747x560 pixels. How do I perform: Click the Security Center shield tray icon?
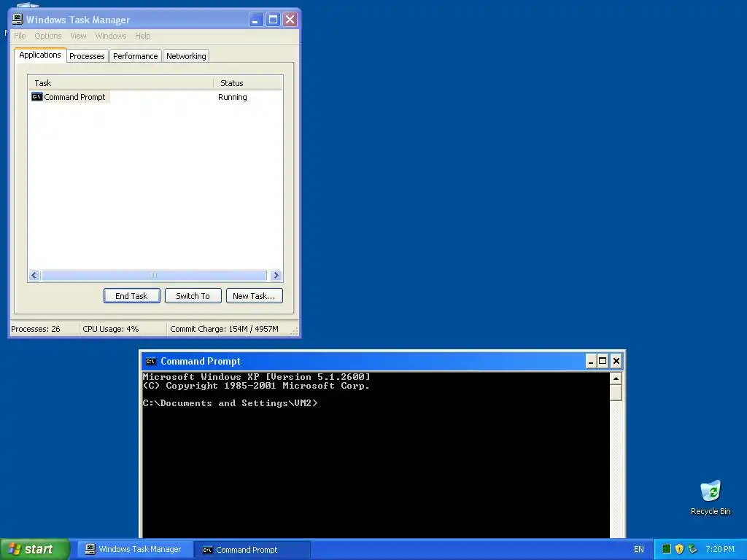click(x=679, y=549)
